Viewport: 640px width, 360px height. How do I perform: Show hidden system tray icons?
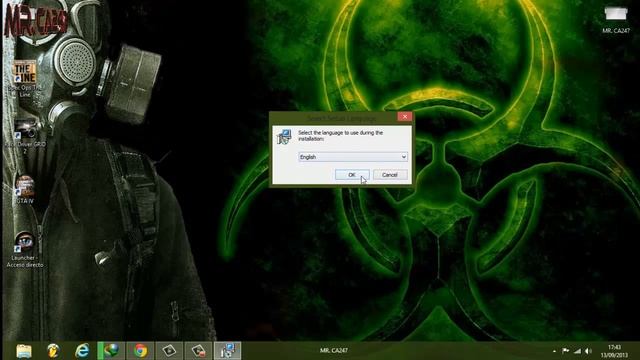click(554, 351)
